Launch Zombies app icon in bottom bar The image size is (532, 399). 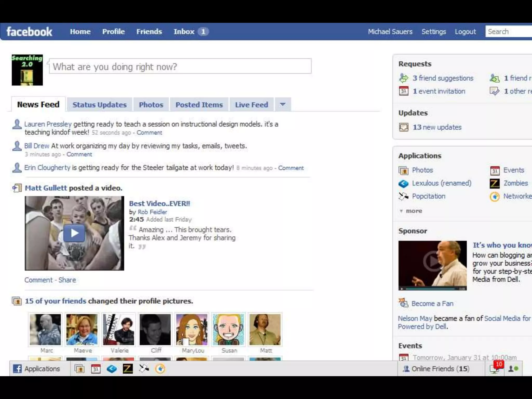pos(128,369)
